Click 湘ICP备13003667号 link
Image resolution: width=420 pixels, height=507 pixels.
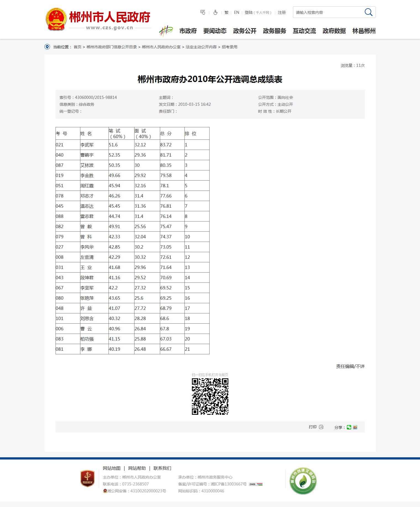(229, 484)
